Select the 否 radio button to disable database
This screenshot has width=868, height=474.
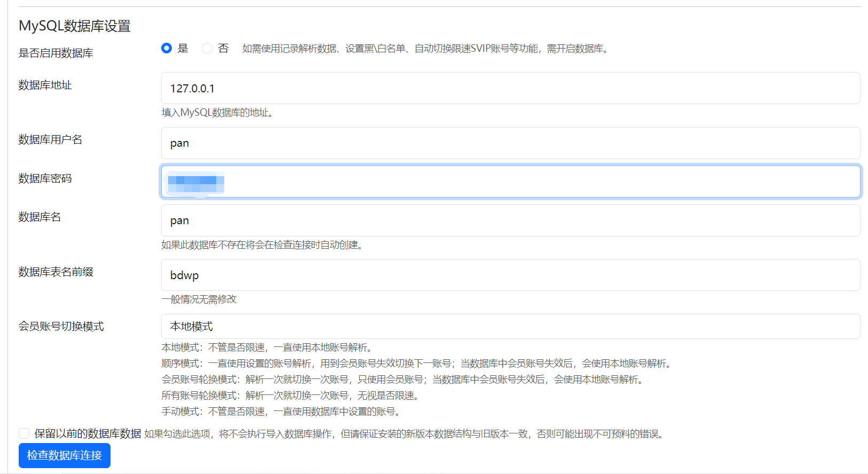coord(207,48)
